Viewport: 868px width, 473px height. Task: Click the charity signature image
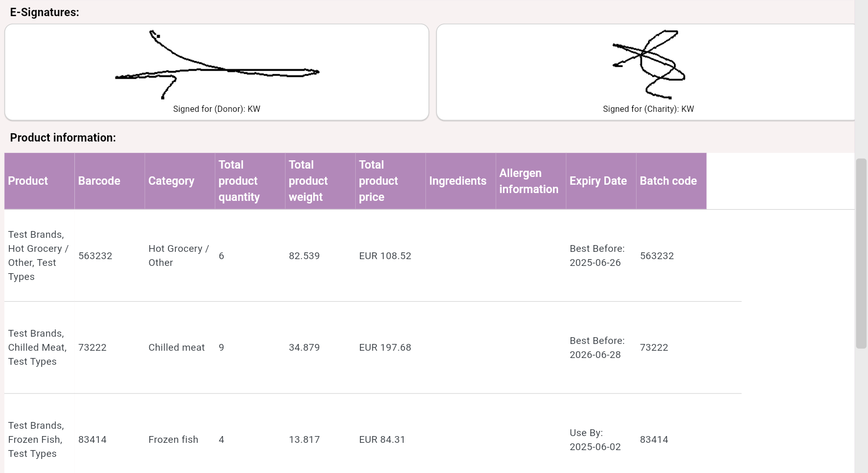649,64
